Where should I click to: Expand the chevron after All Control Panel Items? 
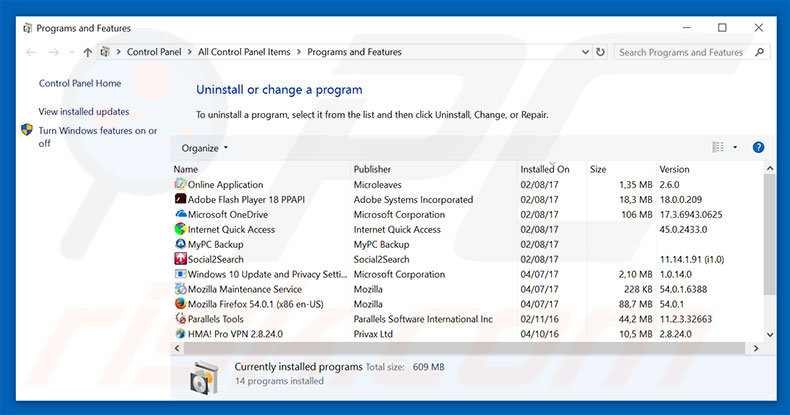(x=299, y=52)
